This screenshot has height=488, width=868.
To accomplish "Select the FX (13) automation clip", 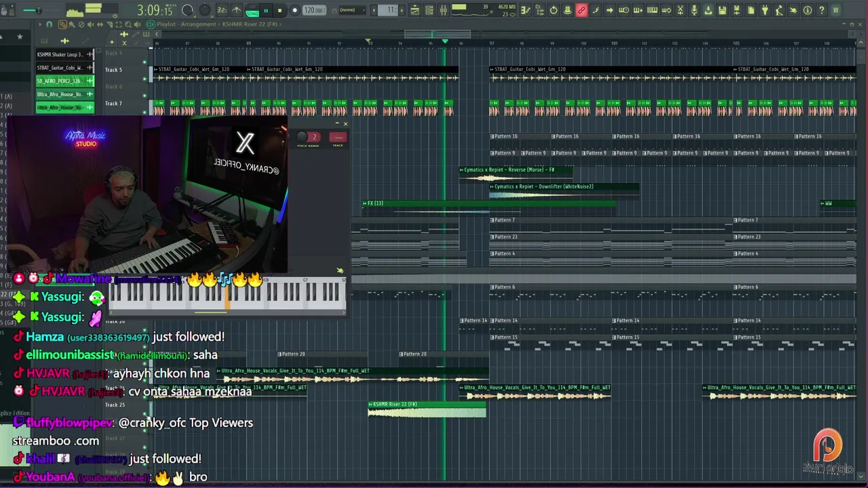I will coord(488,207).
